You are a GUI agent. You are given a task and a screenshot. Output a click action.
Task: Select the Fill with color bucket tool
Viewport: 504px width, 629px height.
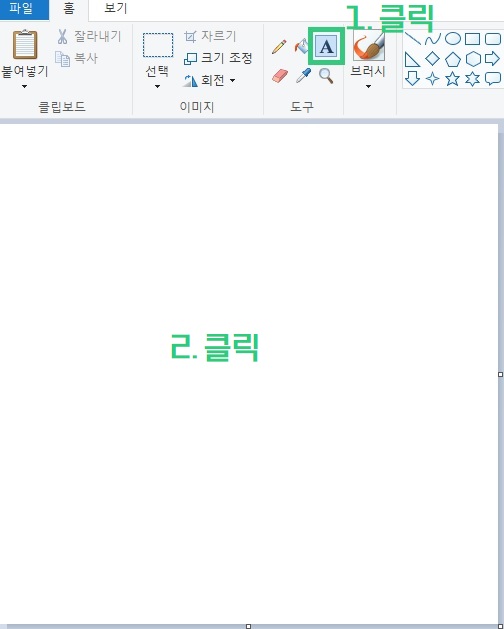[x=301, y=47]
